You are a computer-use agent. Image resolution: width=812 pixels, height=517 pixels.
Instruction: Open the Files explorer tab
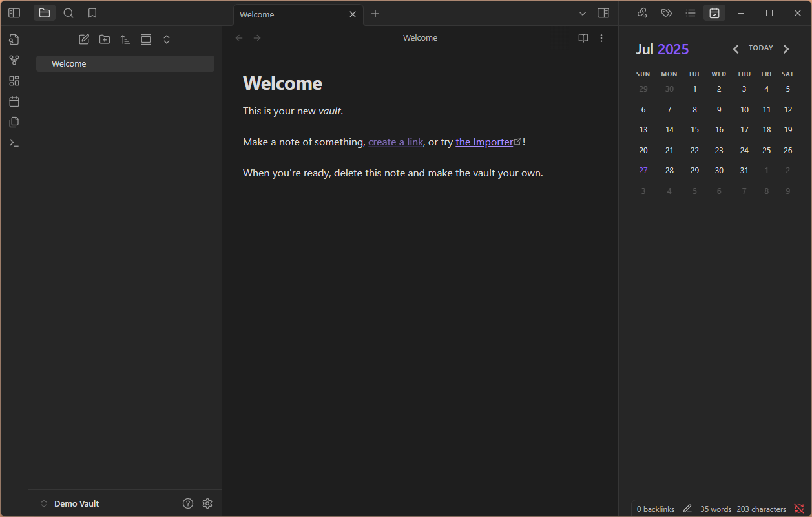(45, 13)
